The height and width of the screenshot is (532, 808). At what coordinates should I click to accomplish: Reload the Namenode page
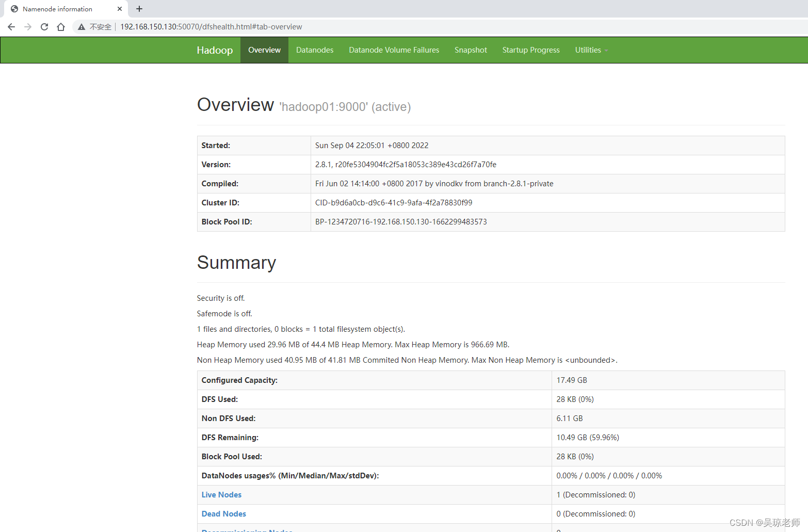(x=44, y=27)
